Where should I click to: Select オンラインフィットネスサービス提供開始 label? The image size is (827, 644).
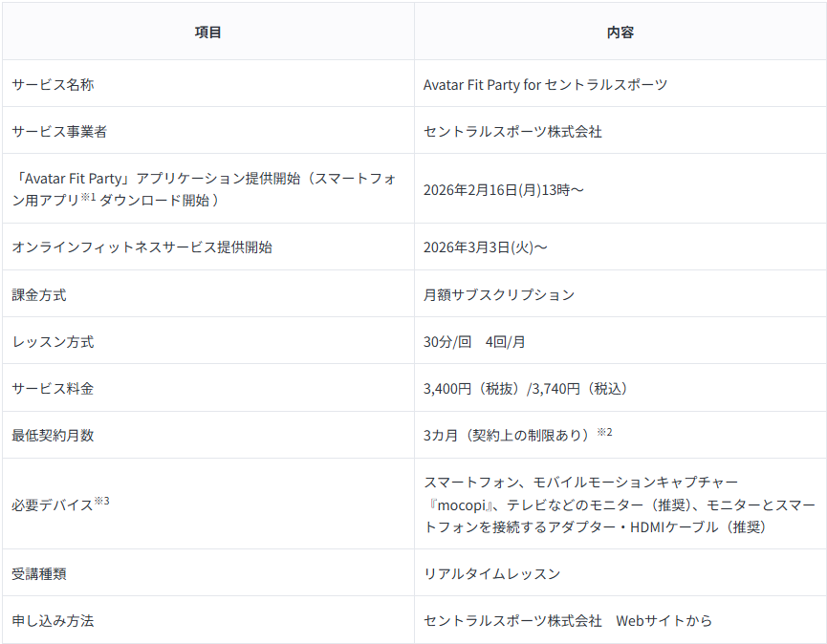pos(141,247)
